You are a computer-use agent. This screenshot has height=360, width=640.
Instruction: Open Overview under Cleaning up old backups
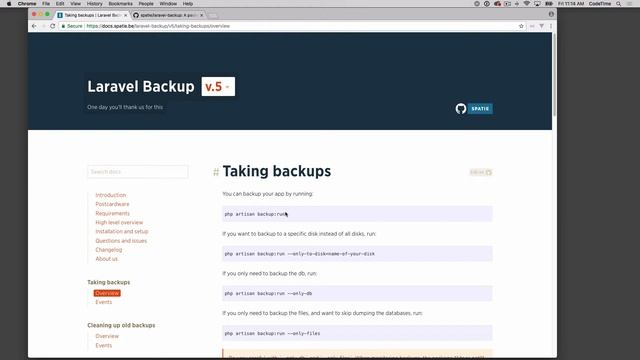107,336
